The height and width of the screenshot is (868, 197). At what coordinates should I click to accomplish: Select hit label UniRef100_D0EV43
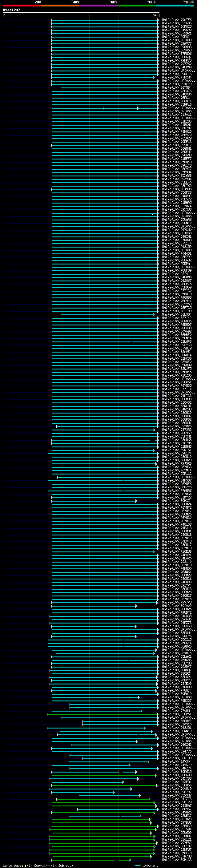coord(177,542)
